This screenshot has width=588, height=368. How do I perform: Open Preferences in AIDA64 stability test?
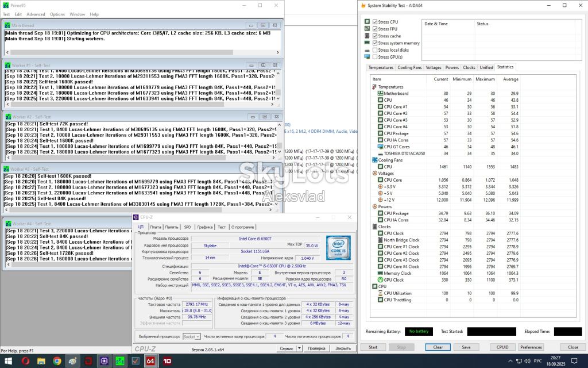(x=531, y=347)
